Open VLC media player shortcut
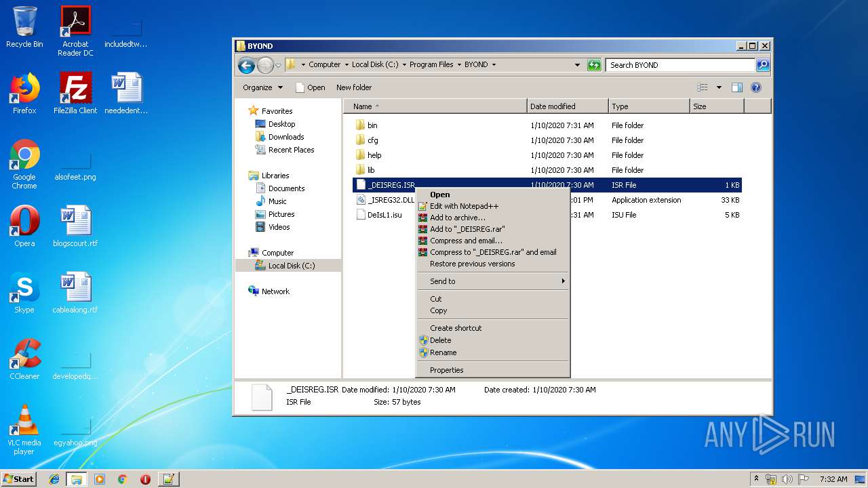This screenshot has height=488, width=868. 24,430
